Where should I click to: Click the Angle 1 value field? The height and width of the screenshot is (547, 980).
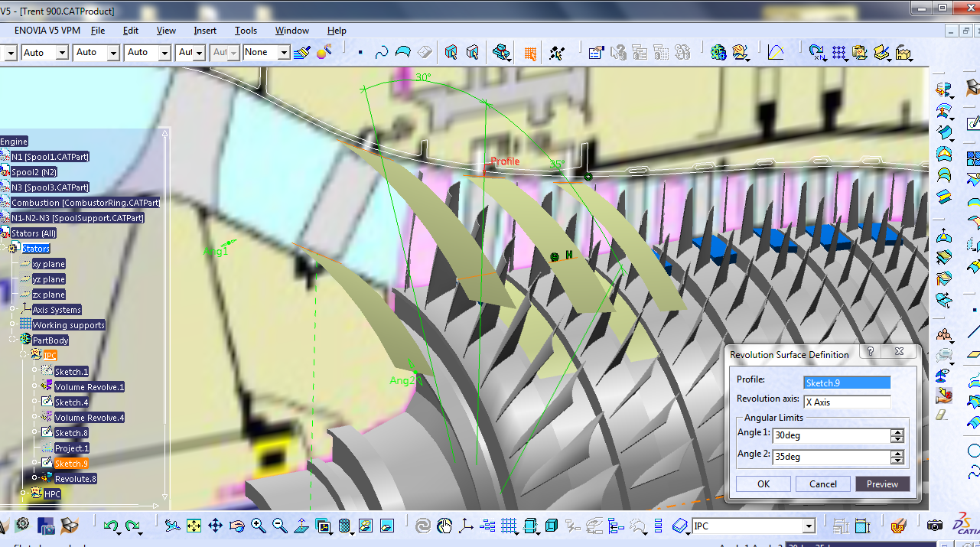[x=831, y=435]
